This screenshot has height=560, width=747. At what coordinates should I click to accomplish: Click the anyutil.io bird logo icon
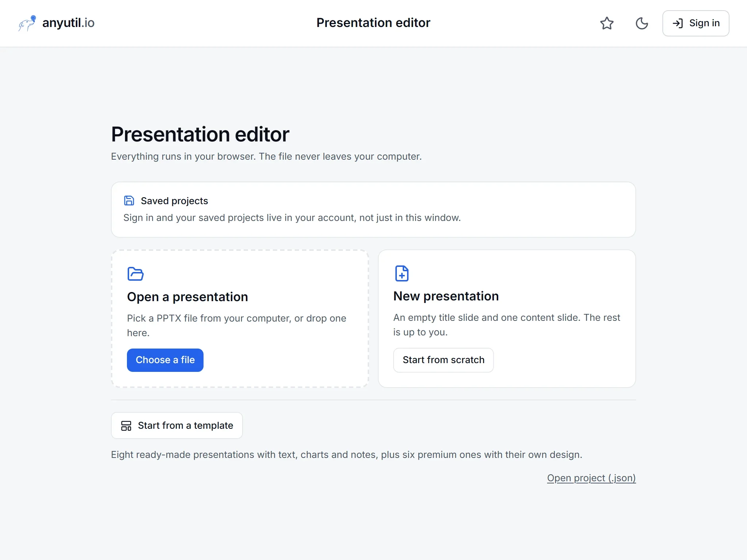[27, 23]
